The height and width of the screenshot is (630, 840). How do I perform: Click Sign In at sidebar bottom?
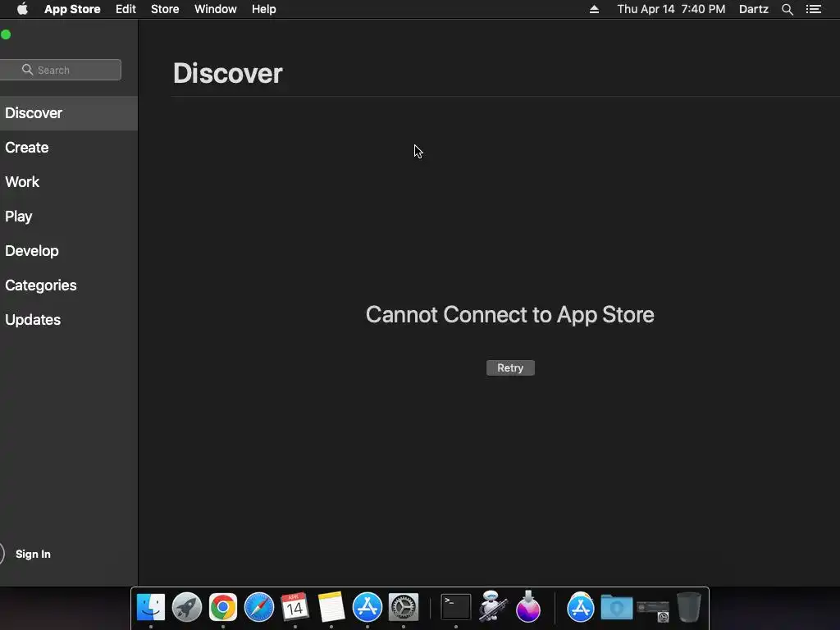point(33,554)
